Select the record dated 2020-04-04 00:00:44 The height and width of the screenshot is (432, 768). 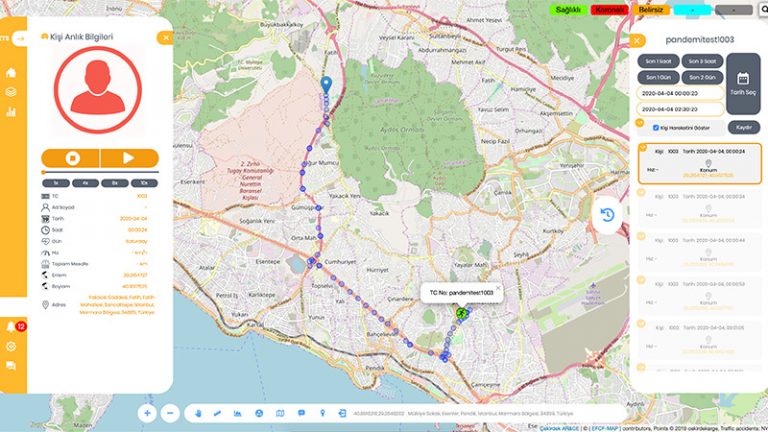[699, 251]
